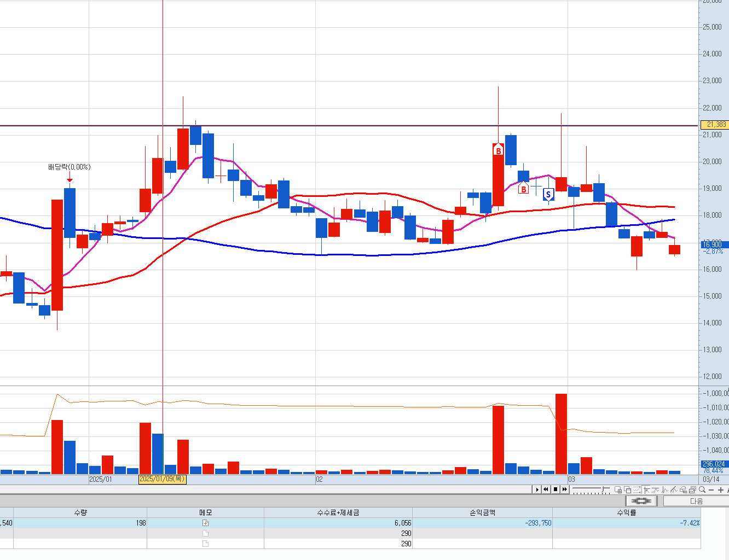Click the 다음 button
Image resolution: width=729 pixels, height=560 pixels.
(696, 501)
